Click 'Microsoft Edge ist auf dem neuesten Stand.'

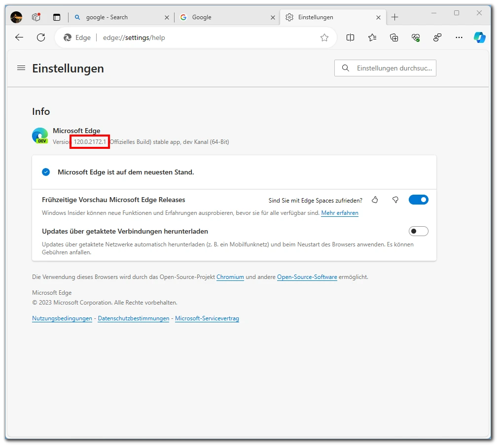coord(126,172)
